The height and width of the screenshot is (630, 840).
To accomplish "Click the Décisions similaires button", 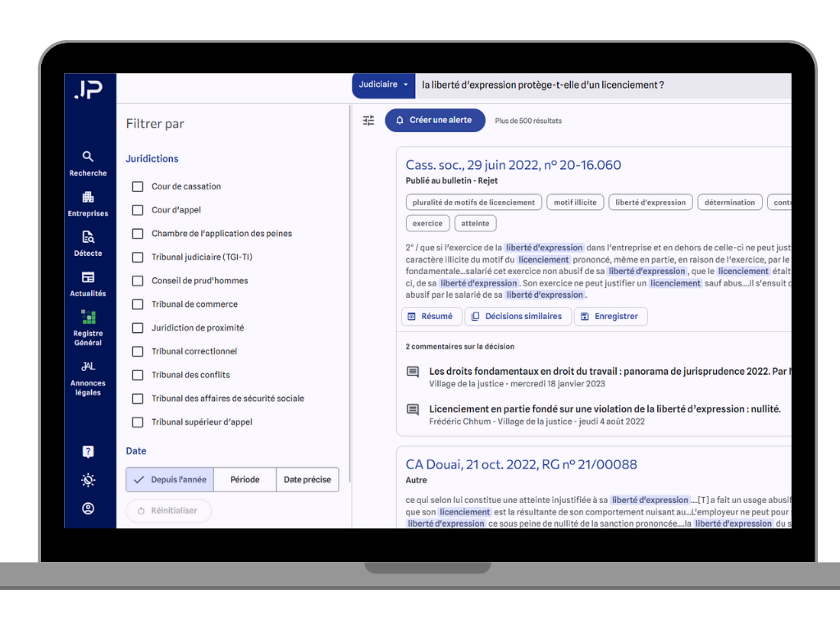I will 517,317.
